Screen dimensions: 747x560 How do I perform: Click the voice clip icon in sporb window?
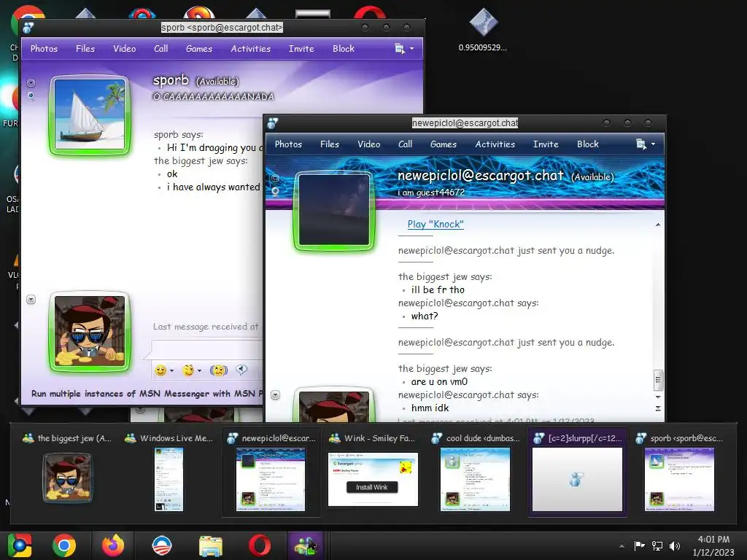click(x=241, y=370)
